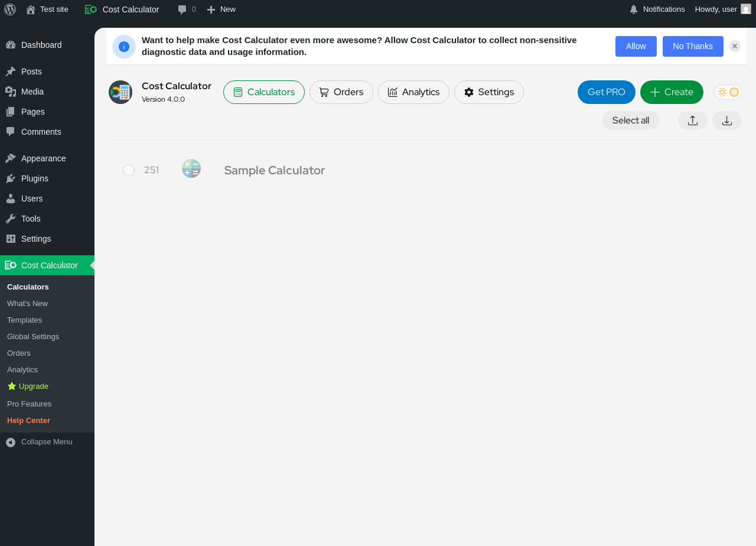Click the Allow button

point(636,46)
